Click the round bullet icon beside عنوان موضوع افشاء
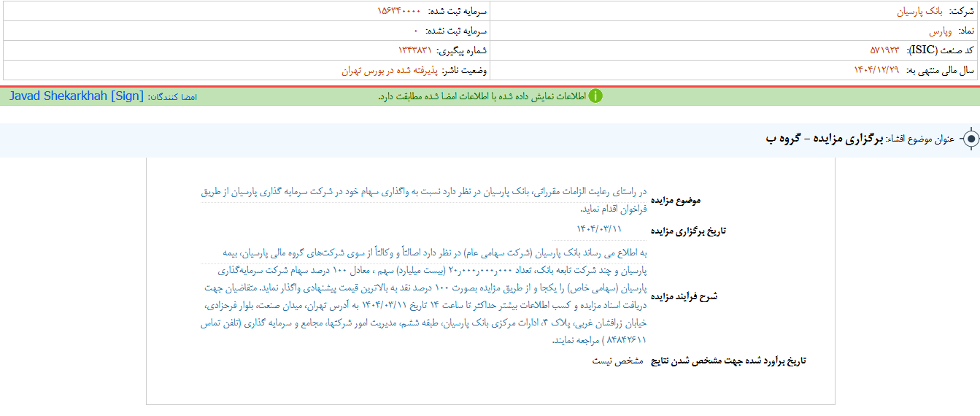Image resolution: width=980 pixels, height=416 pixels. tap(971, 139)
